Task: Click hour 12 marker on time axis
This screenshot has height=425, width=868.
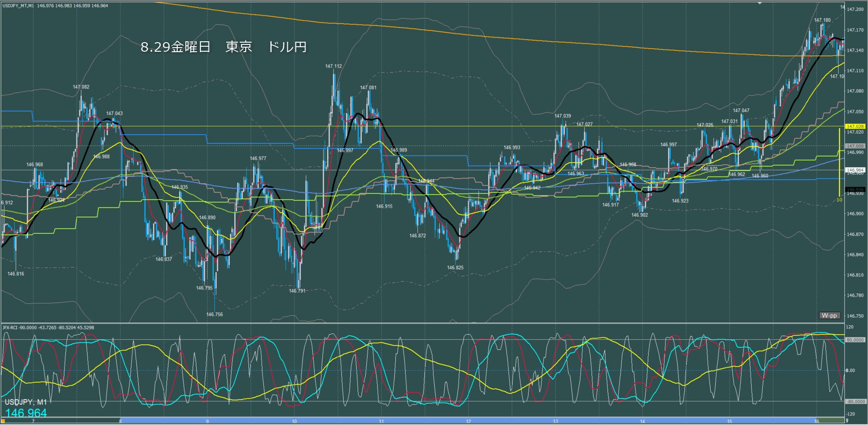Action: coord(468,421)
